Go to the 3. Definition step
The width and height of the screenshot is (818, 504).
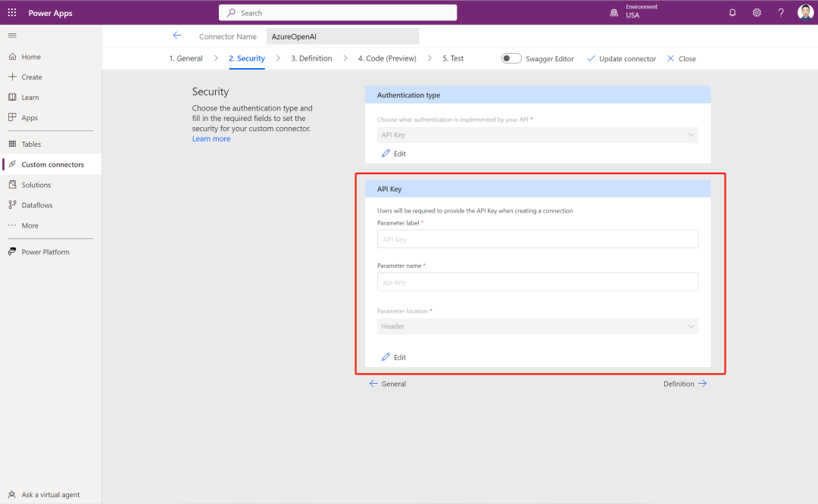(x=311, y=58)
